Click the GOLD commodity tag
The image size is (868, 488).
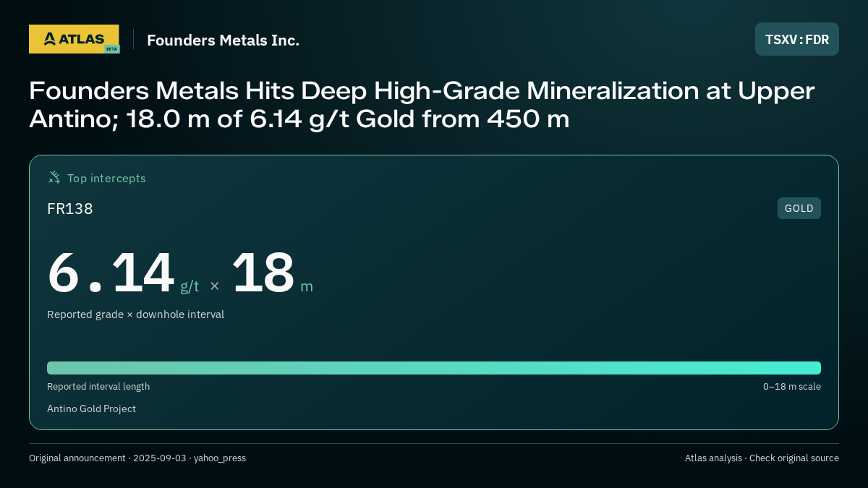pyautogui.click(x=799, y=208)
